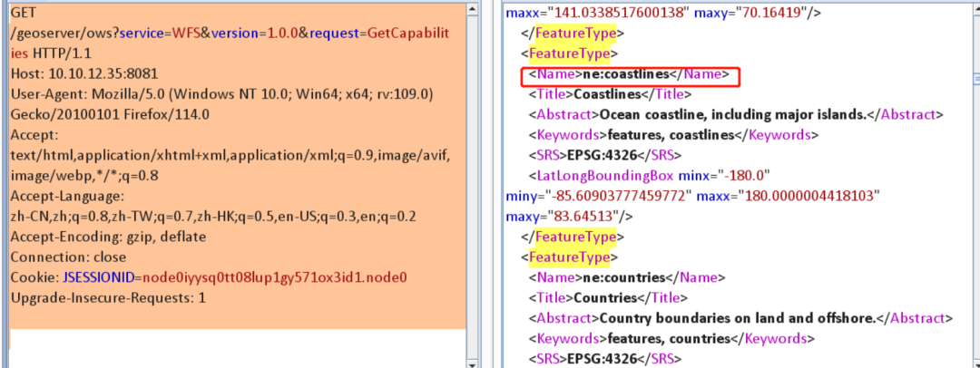Image resolution: width=980 pixels, height=368 pixels.
Task: Click the 'ies HTTP/1.1' line
Action: tap(51, 53)
